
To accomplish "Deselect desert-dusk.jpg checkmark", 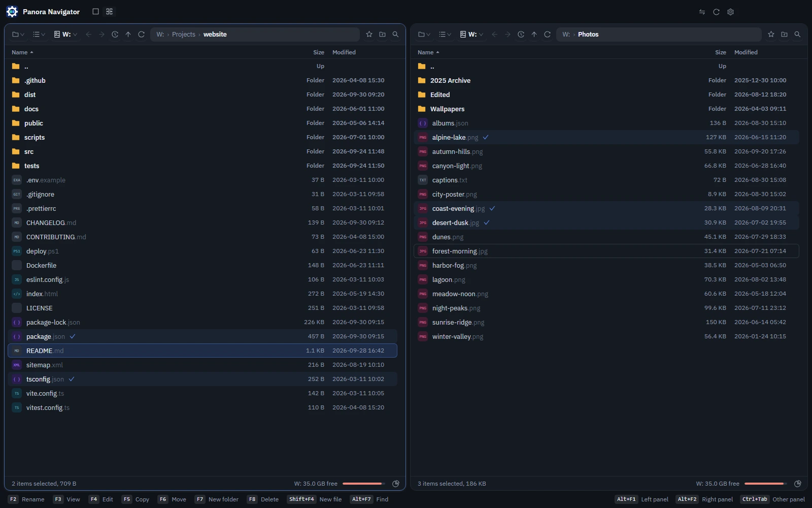I will 487,223.
